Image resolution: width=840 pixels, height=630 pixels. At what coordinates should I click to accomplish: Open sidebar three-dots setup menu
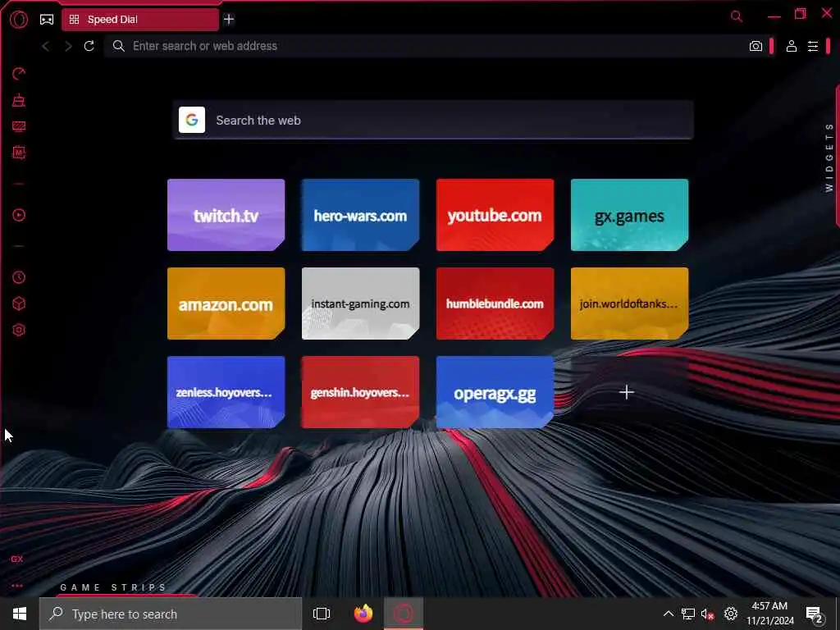point(17,586)
